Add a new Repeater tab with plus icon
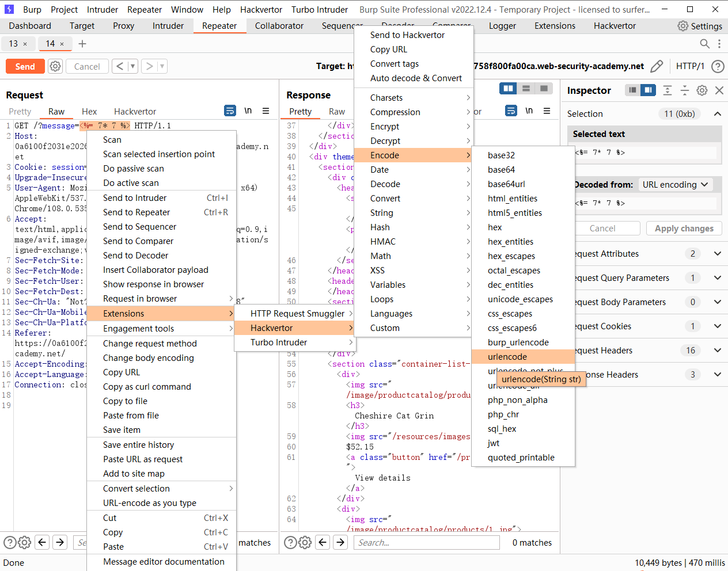 (x=82, y=44)
